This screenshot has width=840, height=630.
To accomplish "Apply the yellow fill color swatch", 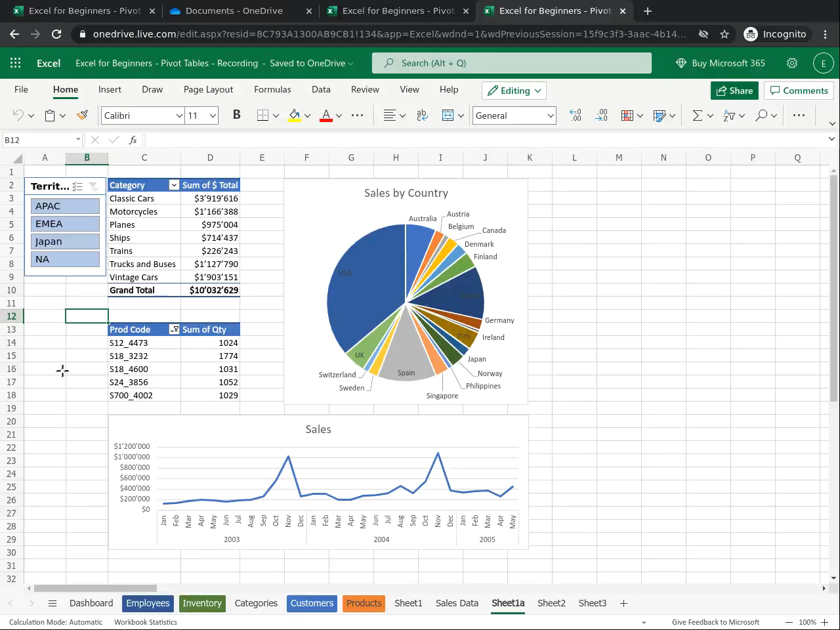I will [295, 115].
